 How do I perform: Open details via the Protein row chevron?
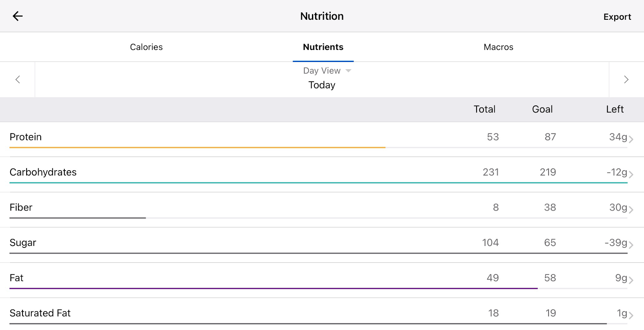click(x=631, y=138)
